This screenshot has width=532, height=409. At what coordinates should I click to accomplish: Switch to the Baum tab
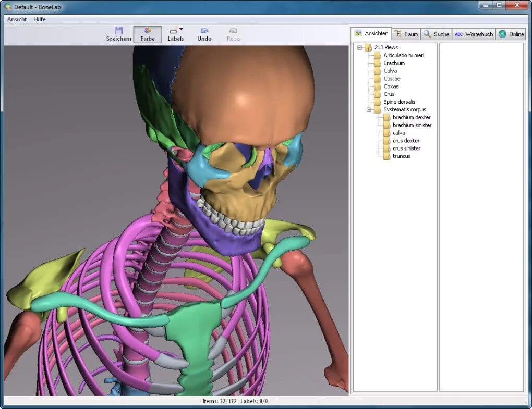point(406,34)
